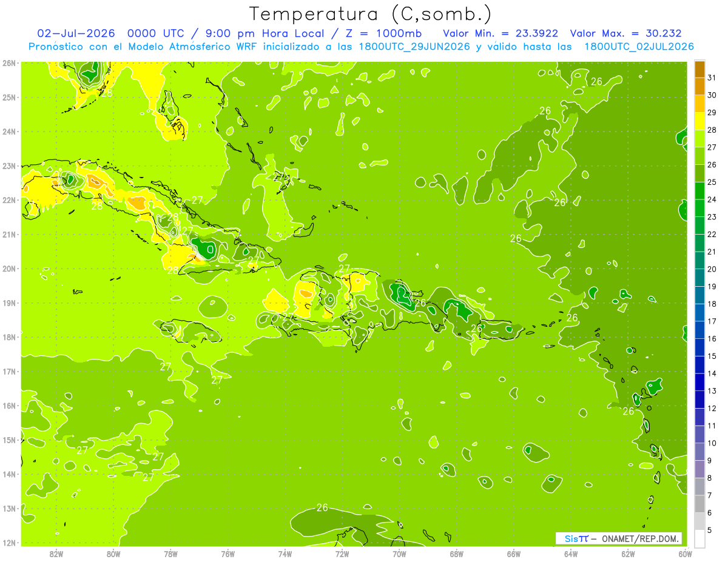
Task: Click the 16N latitude axis label
Action: pos(8,406)
